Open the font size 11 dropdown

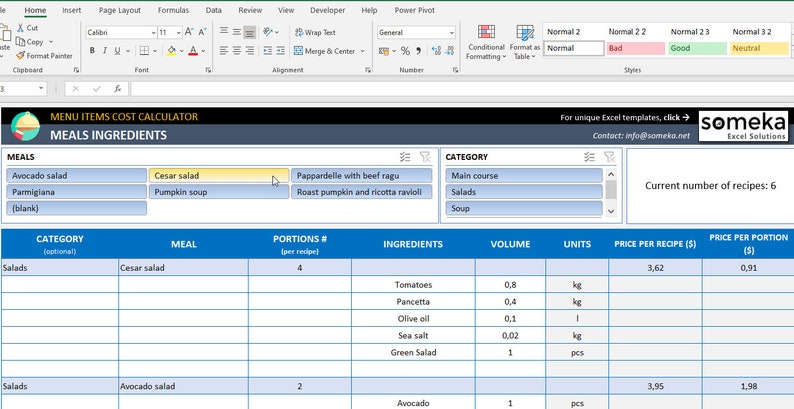click(x=179, y=32)
